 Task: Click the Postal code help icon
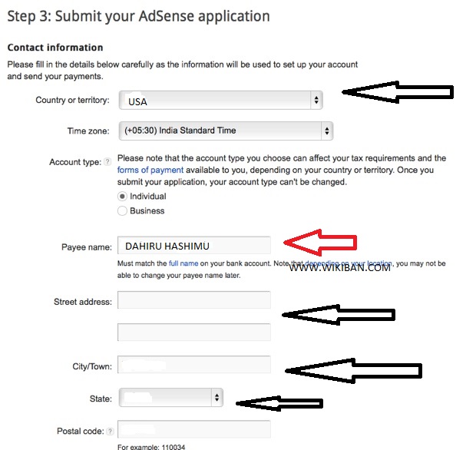tap(111, 431)
